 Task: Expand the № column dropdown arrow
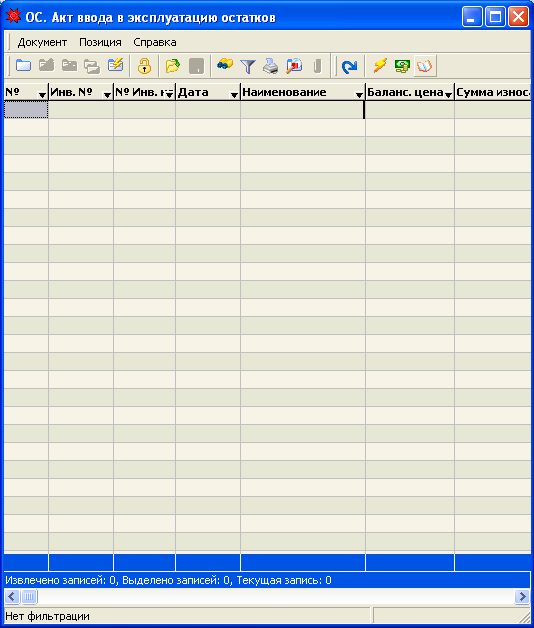coord(42,95)
